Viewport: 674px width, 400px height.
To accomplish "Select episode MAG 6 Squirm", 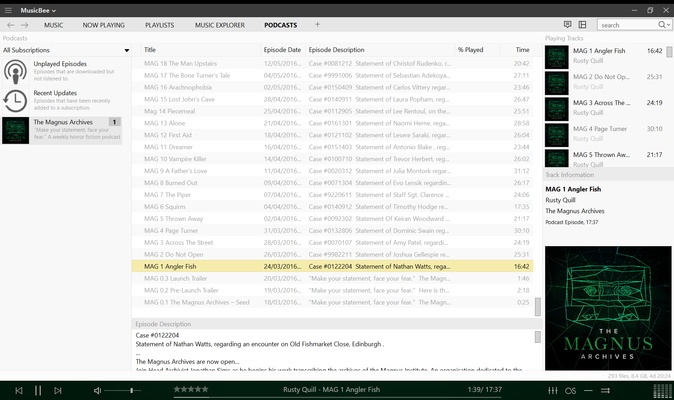I will 332,207.
